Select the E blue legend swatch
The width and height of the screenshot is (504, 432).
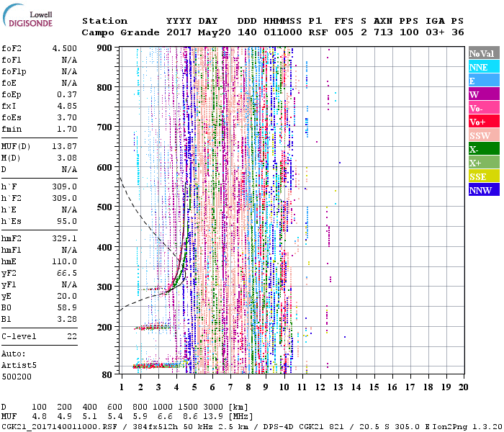[484, 81]
